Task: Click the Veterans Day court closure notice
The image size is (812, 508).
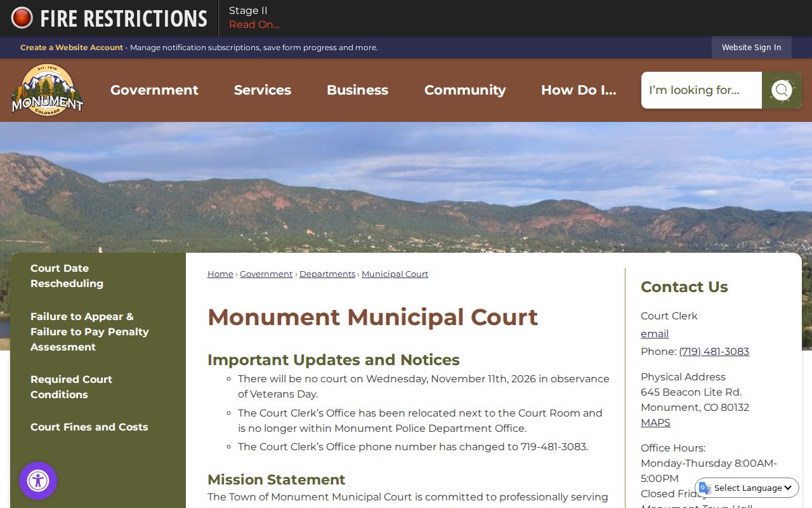Action: pyautogui.click(x=424, y=386)
